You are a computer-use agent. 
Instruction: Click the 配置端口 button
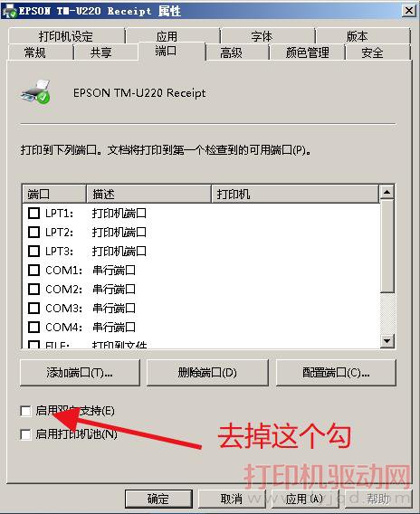coord(336,373)
